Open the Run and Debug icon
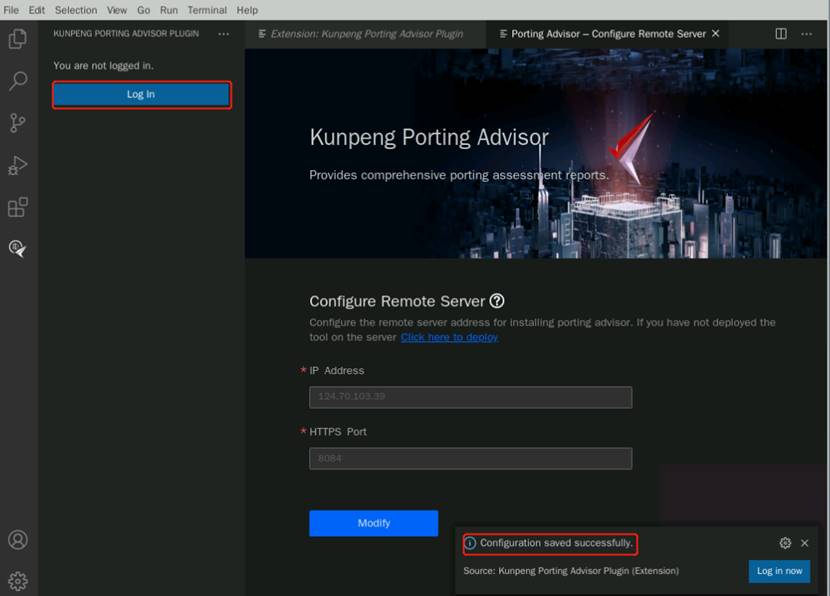 click(18, 165)
